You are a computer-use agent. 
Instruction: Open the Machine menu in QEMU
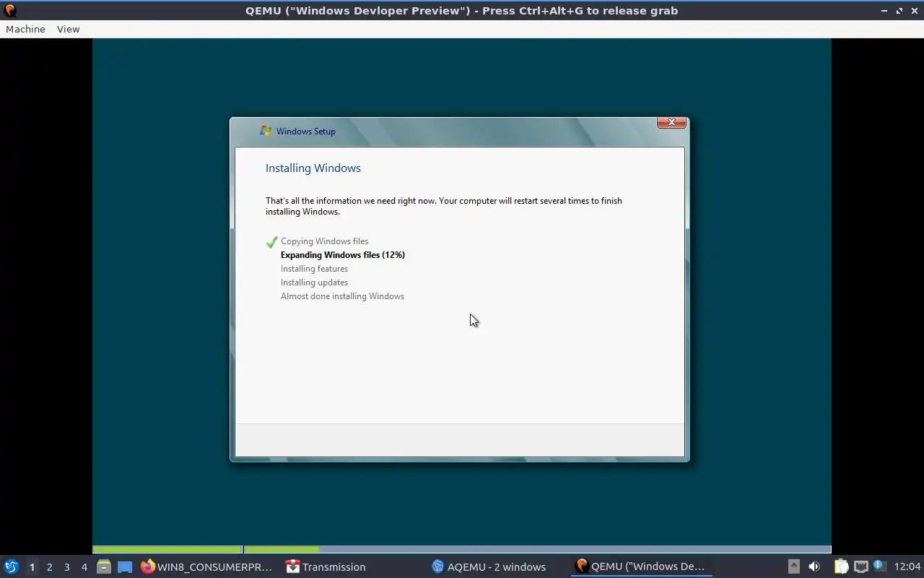point(25,29)
